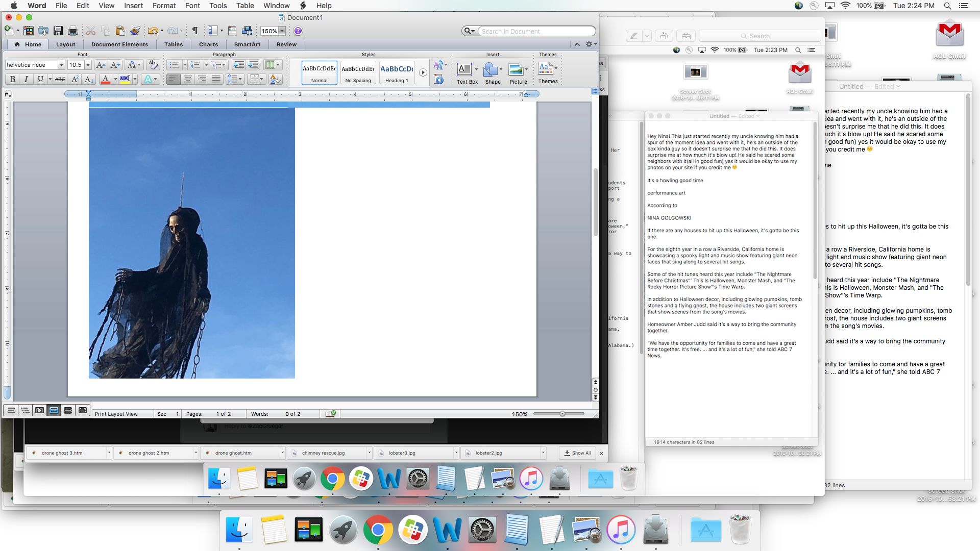This screenshot has height=551, width=980.
Task: Select the SmartArt ribbon tab
Action: pos(247,44)
